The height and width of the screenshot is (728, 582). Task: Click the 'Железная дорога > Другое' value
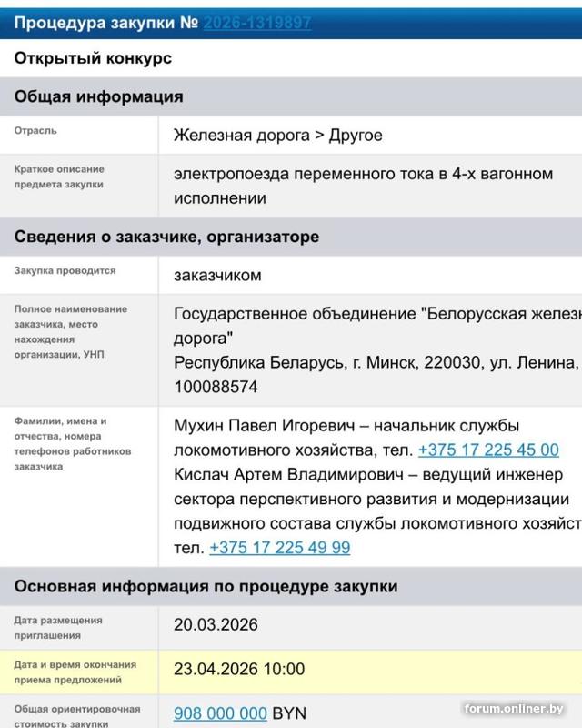pos(278,136)
